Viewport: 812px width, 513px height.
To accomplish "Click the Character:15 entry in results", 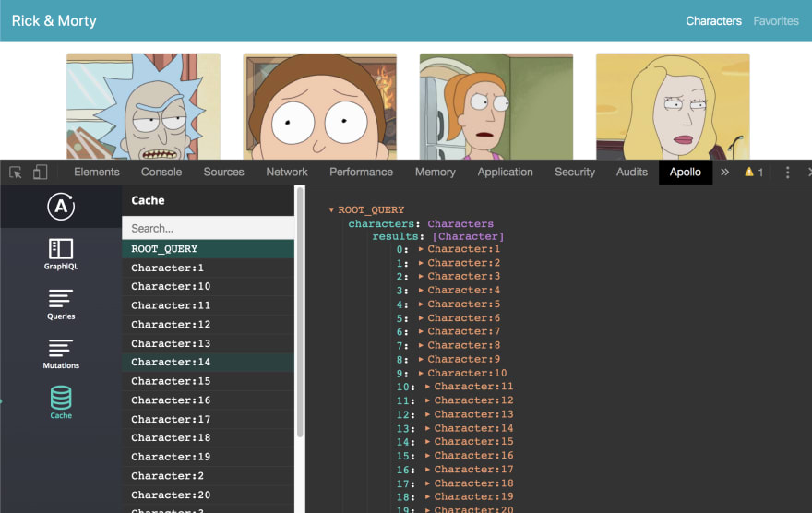I will (x=474, y=442).
